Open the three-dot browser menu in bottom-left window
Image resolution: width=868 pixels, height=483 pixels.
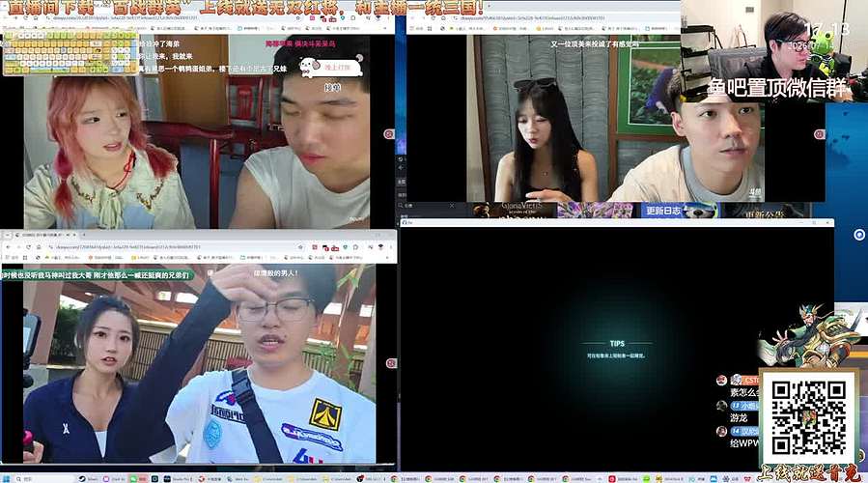(390, 247)
